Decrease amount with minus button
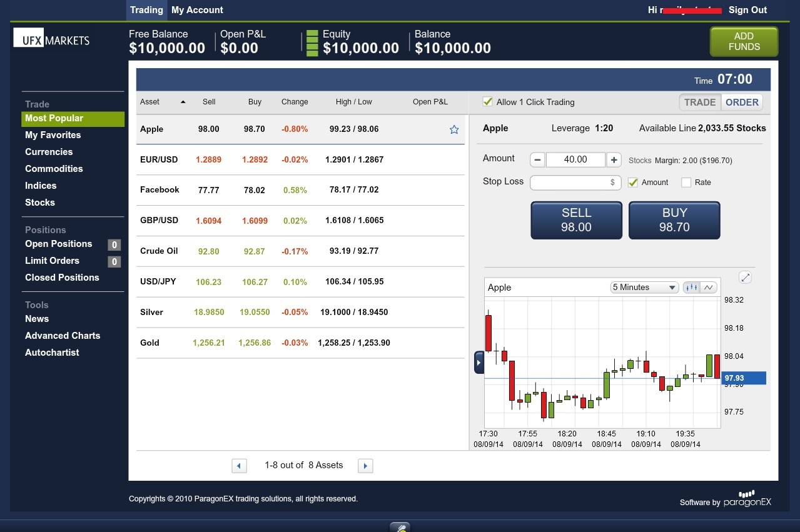 [x=537, y=159]
